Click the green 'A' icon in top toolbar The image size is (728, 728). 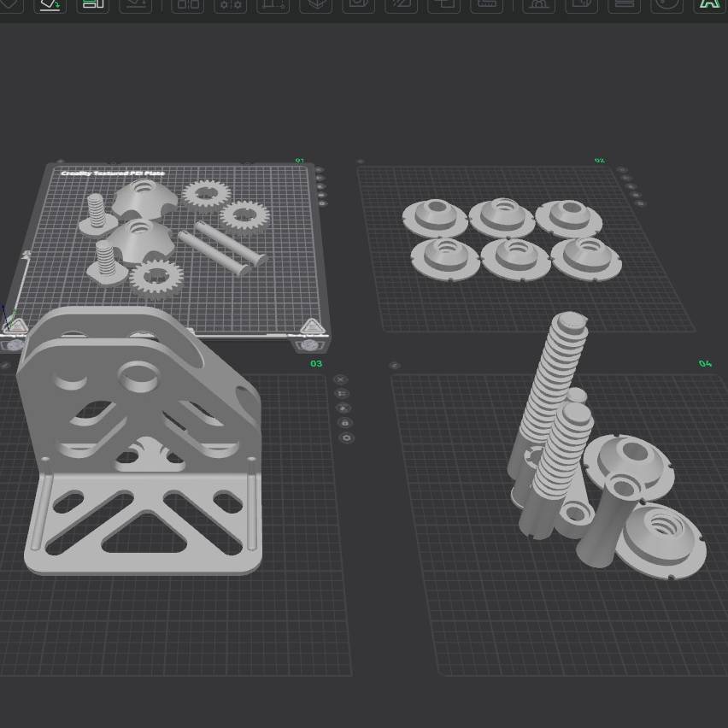click(x=708, y=4)
